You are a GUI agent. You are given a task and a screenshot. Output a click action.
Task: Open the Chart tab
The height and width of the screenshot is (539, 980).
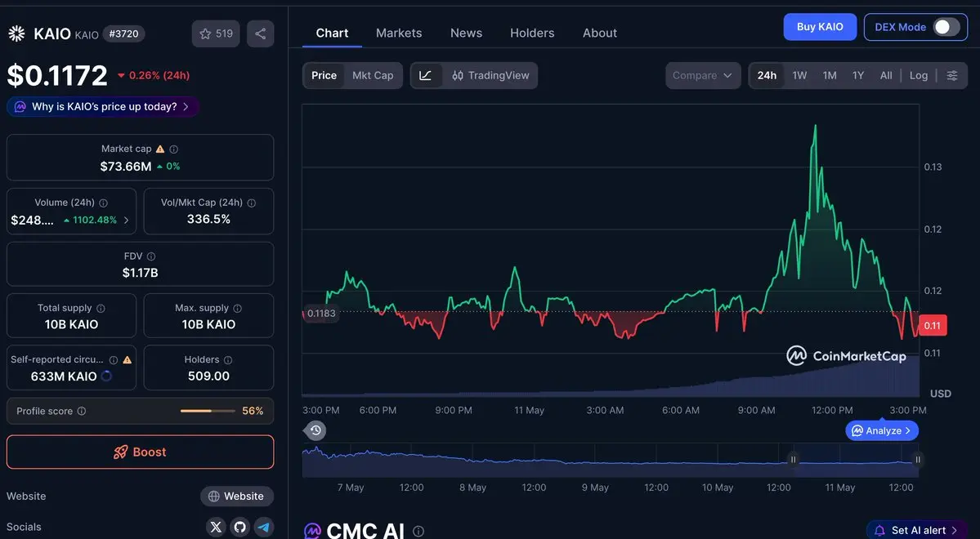pos(332,33)
